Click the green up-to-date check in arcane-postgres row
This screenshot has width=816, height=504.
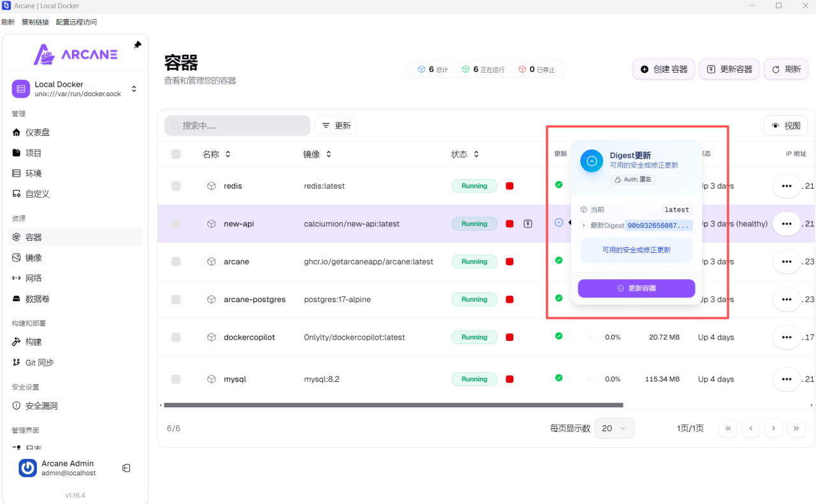click(x=558, y=298)
